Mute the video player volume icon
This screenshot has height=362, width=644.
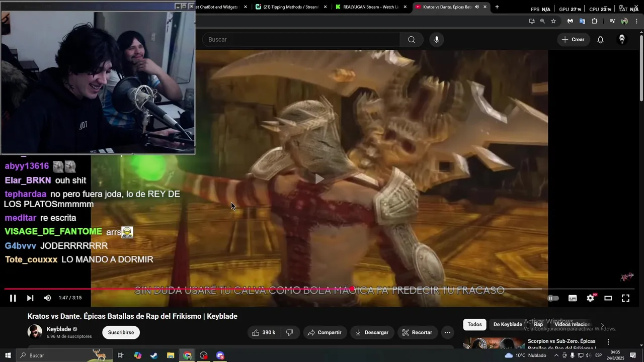(x=47, y=298)
